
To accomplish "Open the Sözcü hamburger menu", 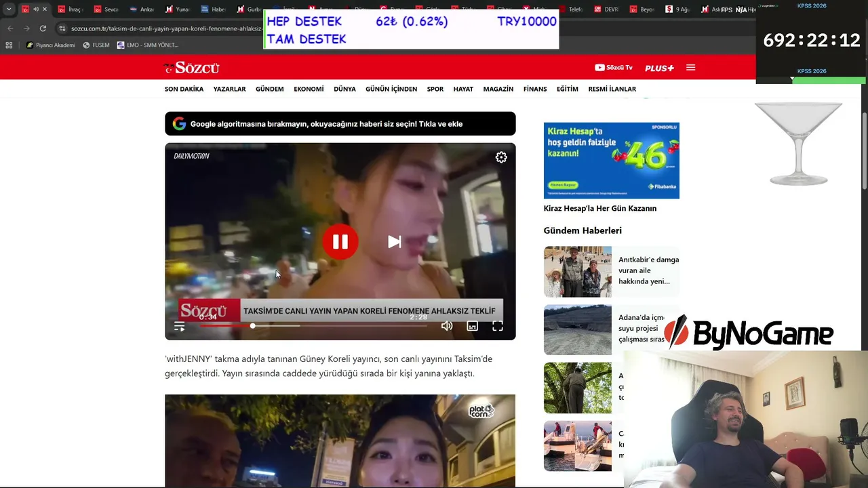I will (x=690, y=68).
